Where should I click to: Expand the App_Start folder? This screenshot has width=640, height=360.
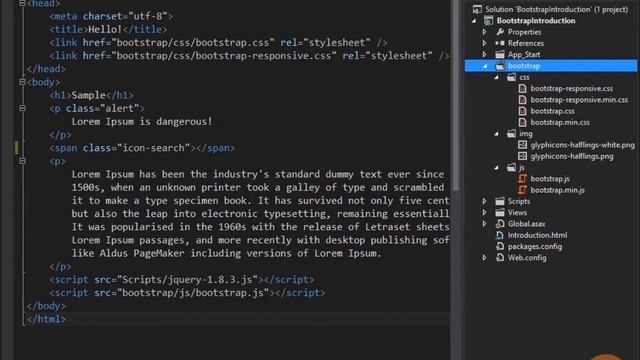coord(484,54)
